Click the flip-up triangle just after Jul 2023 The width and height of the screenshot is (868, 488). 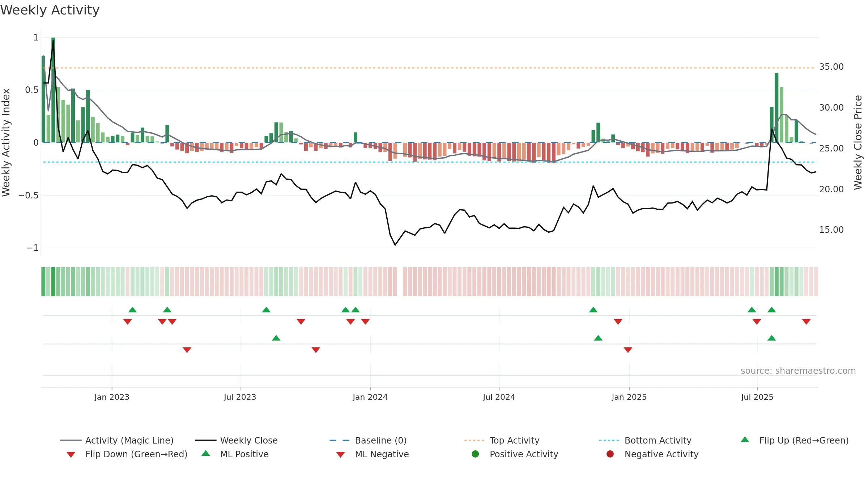click(x=266, y=310)
